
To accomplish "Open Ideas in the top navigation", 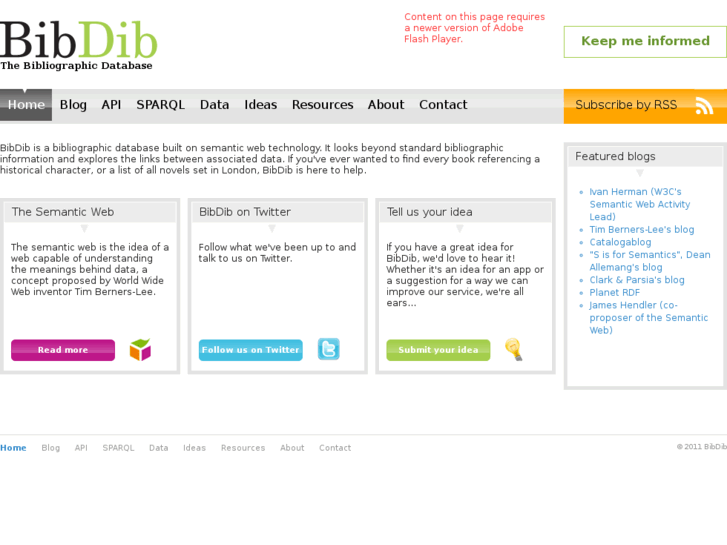I will click(x=261, y=105).
